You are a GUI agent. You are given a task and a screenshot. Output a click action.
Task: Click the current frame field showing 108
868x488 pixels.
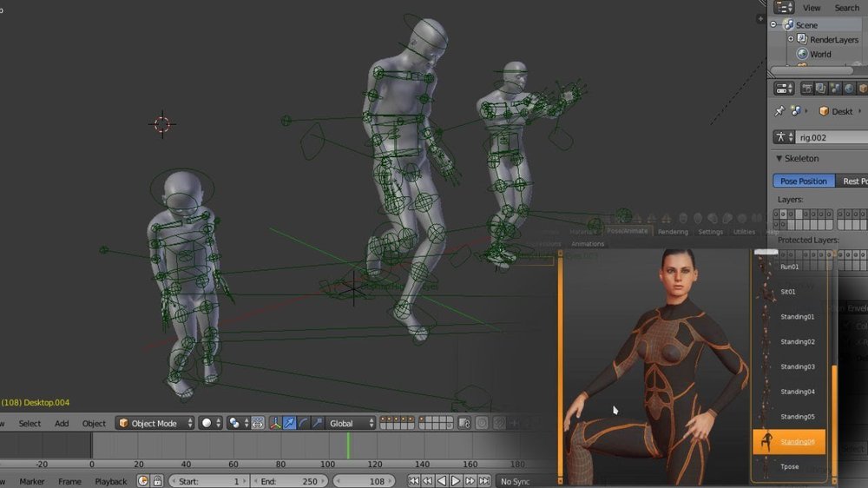(363, 481)
